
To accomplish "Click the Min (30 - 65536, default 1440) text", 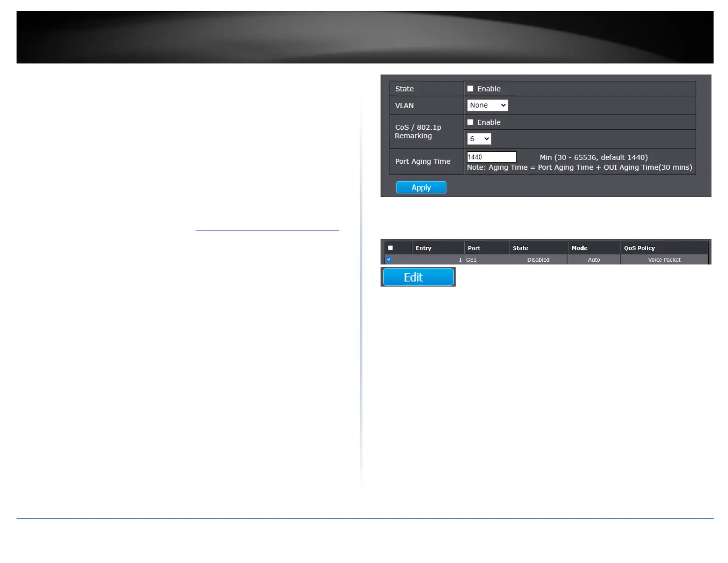I will 593,157.
